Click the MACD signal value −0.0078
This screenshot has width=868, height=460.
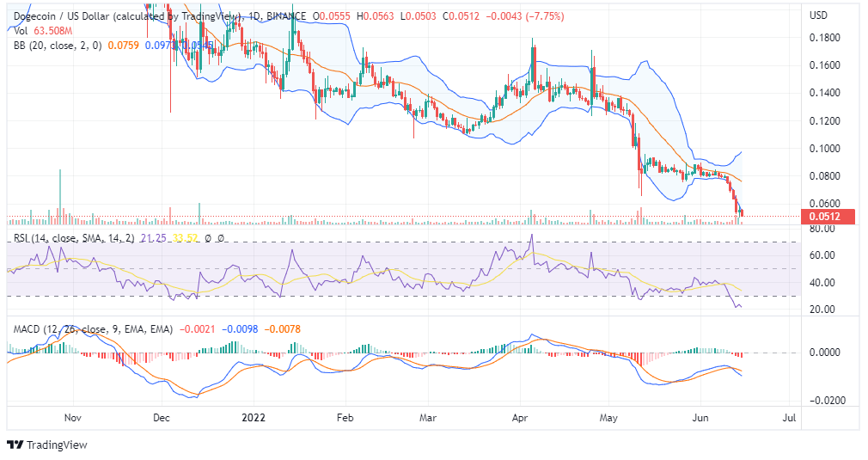pyautogui.click(x=283, y=329)
